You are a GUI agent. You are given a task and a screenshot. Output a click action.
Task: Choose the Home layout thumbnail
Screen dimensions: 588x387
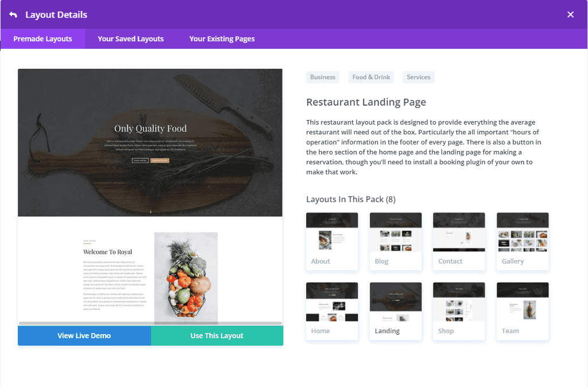[x=332, y=311]
